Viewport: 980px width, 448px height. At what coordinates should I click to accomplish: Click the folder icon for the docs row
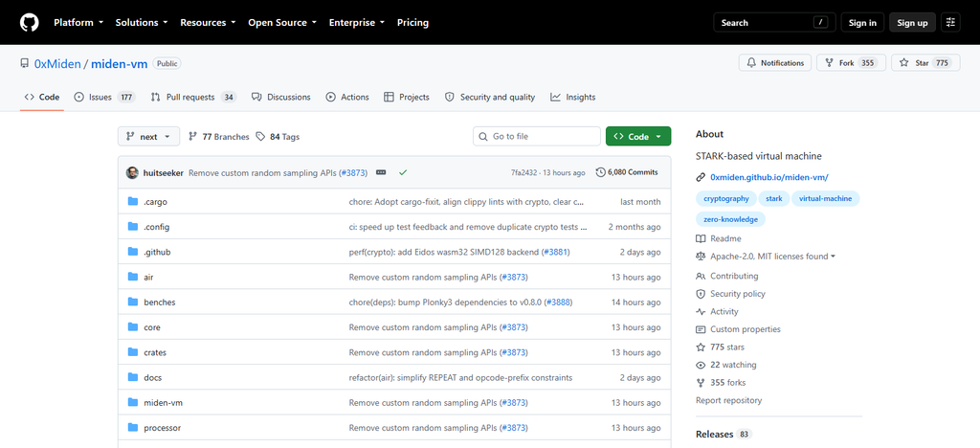(132, 377)
